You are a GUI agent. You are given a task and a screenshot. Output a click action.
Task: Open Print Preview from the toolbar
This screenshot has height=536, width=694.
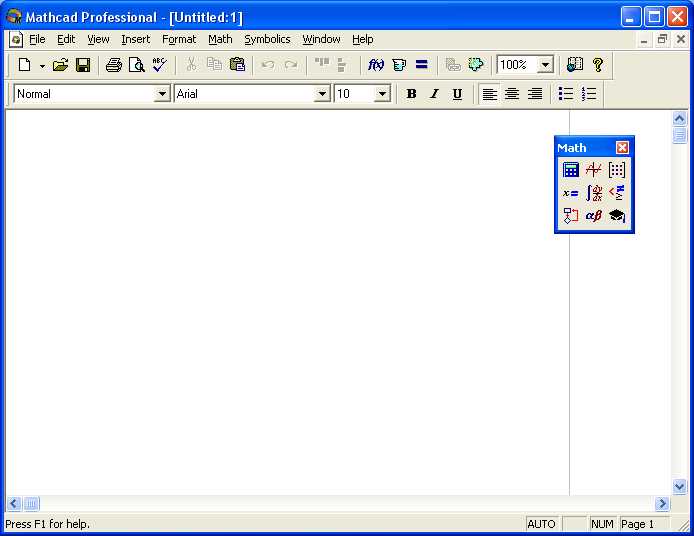click(137, 65)
